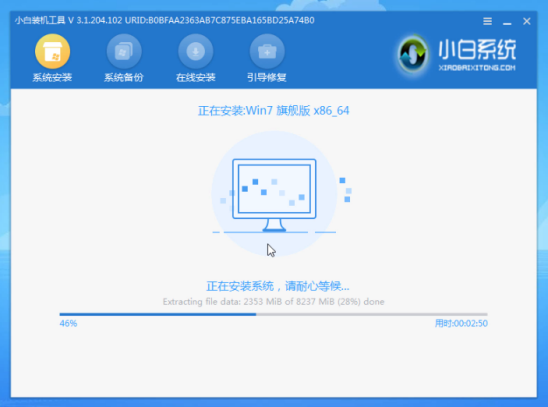Viewport: 548px width, 407px height.
Task: Click the 系统安装 tab label
Action: [52, 78]
